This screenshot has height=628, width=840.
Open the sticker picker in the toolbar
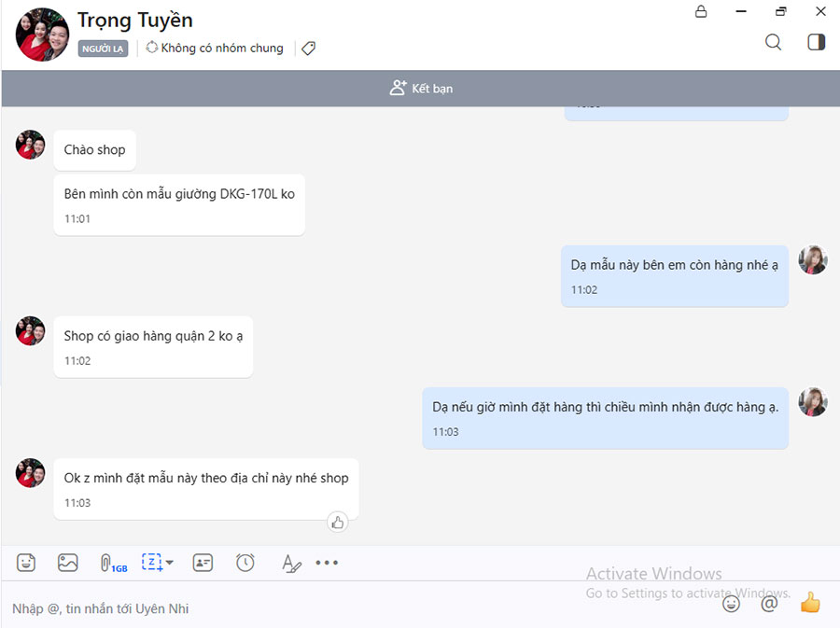click(x=26, y=563)
